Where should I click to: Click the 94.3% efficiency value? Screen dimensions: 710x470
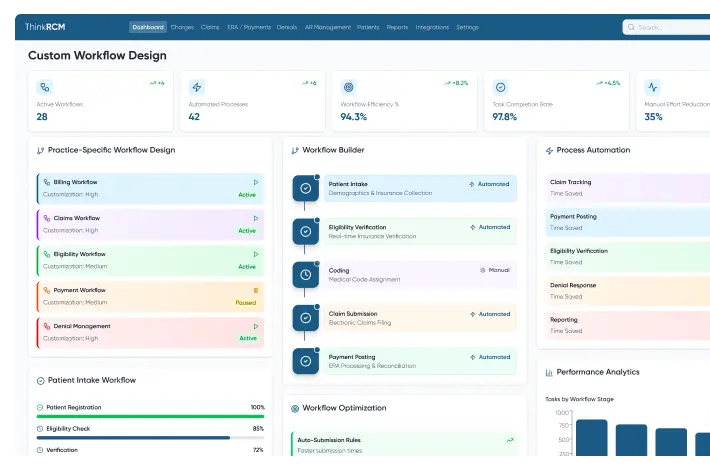click(354, 117)
